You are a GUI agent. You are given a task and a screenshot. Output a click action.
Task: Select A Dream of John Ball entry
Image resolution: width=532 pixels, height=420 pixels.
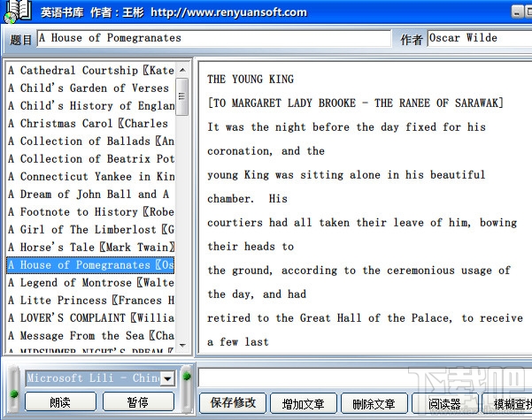91,194
